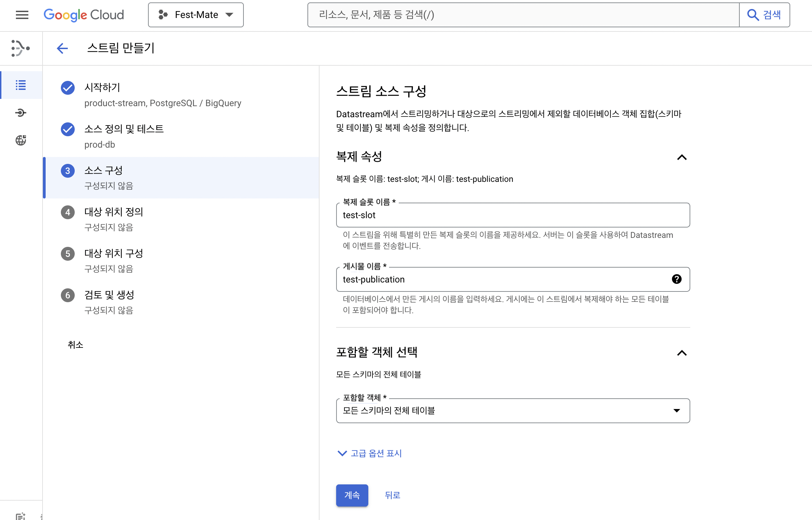Click the Google Cloud logo
The image size is (812, 520).
click(84, 15)
